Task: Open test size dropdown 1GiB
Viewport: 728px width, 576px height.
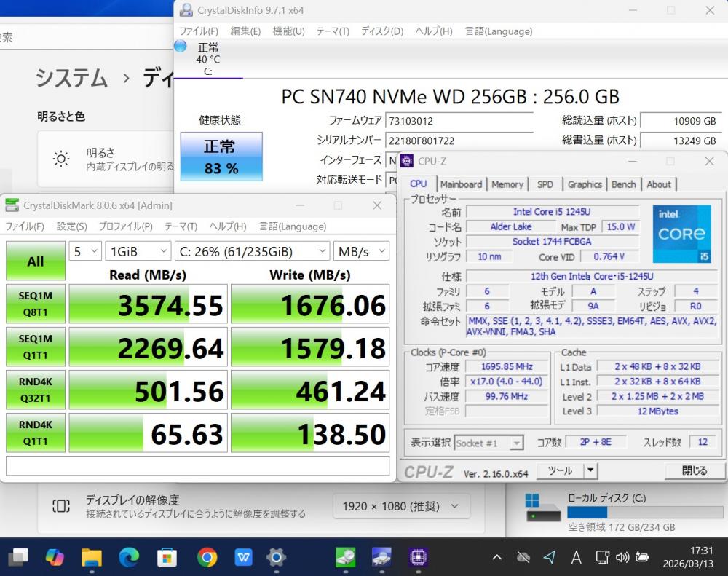Action: point(138,251)
